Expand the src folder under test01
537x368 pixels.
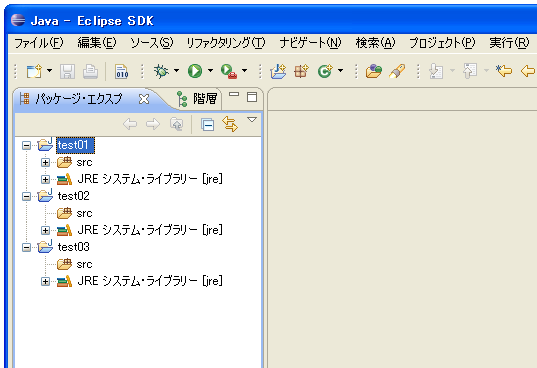45,162
